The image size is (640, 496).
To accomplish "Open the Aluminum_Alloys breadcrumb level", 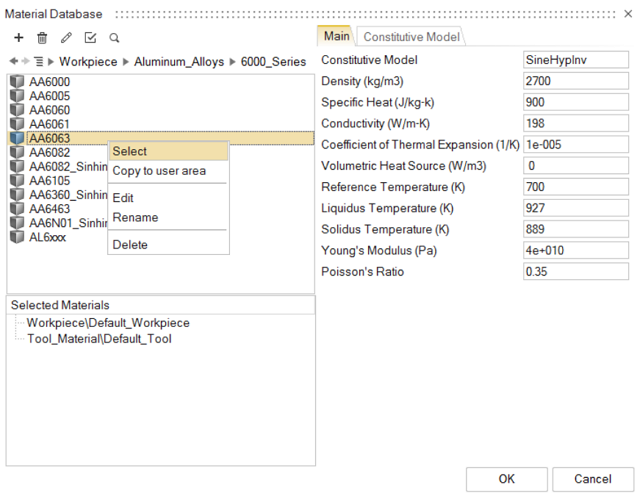I will (x=177, y=62).
